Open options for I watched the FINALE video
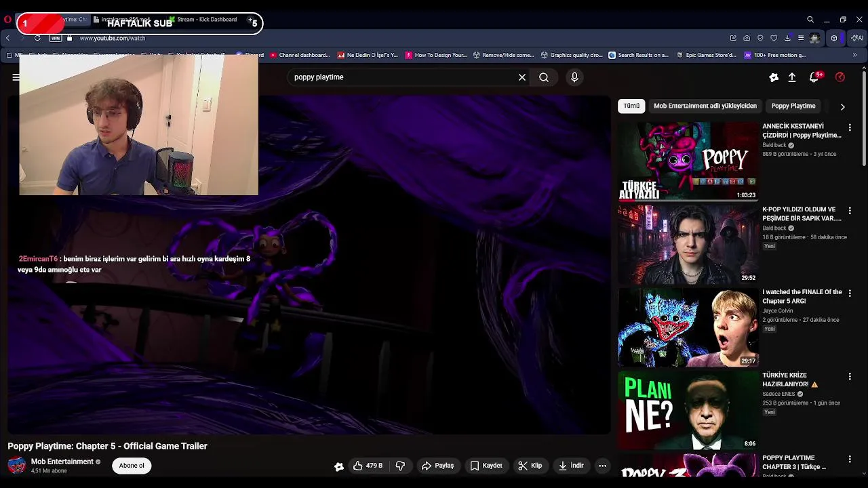Viewport: 868px width, 488px height. (850, 293)
